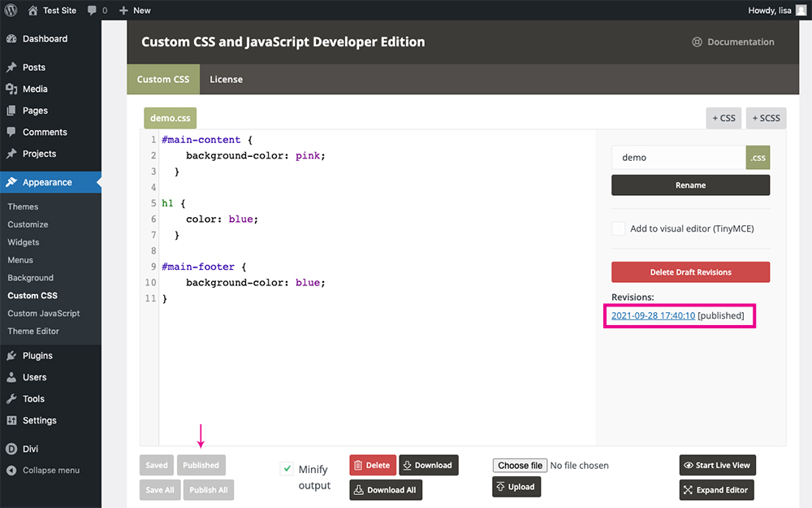Click the Published button

(201, 465)
